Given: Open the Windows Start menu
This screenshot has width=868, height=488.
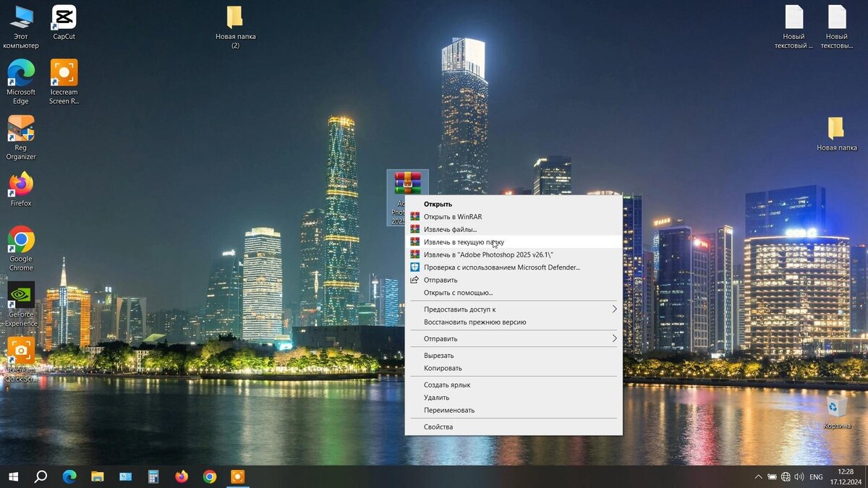Looking at the screenshot, I should click(x=13, y=476).
